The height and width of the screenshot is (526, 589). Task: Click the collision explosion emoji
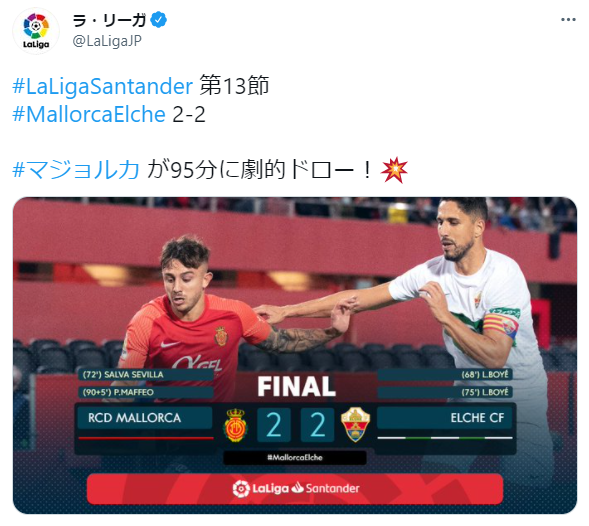pyautogui.click(x=394, y=170)
